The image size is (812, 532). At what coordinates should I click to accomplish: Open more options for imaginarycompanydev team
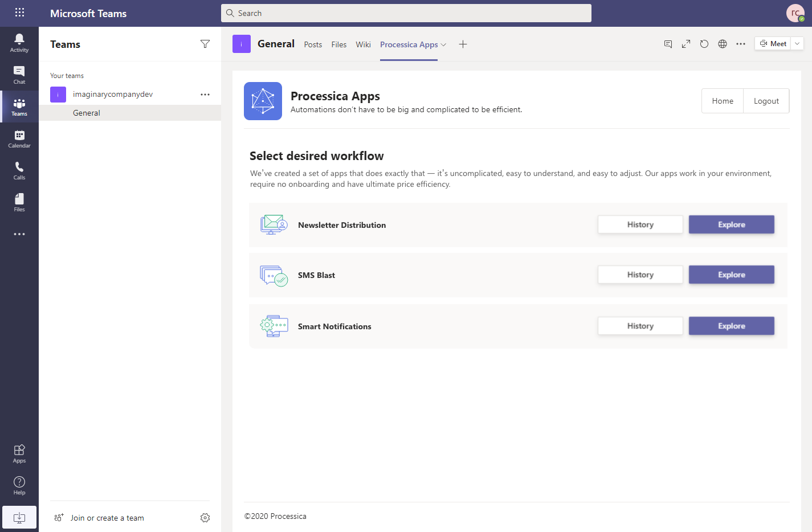pyautogui.click(x=205, y=95)
